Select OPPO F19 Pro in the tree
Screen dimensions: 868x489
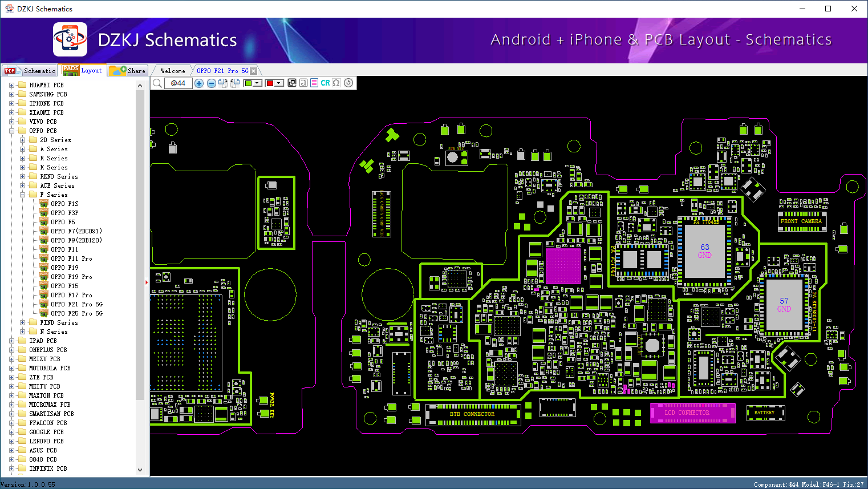tap(71, 277)
